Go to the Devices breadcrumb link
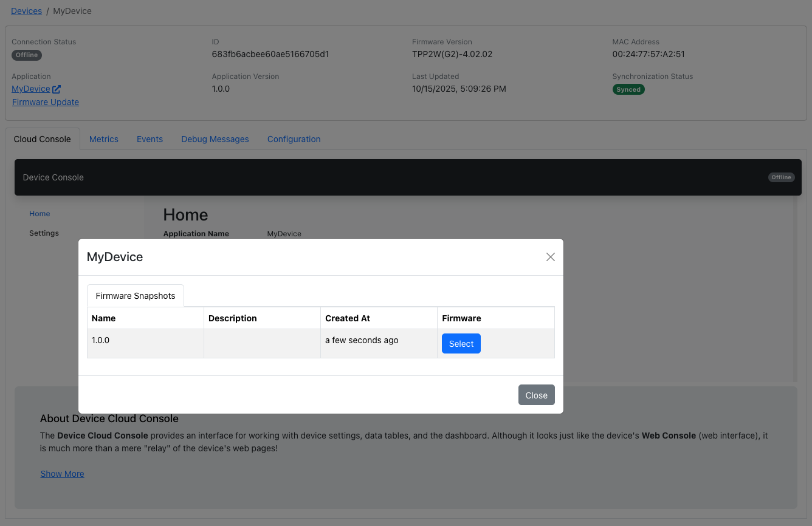 click(26, 11)
